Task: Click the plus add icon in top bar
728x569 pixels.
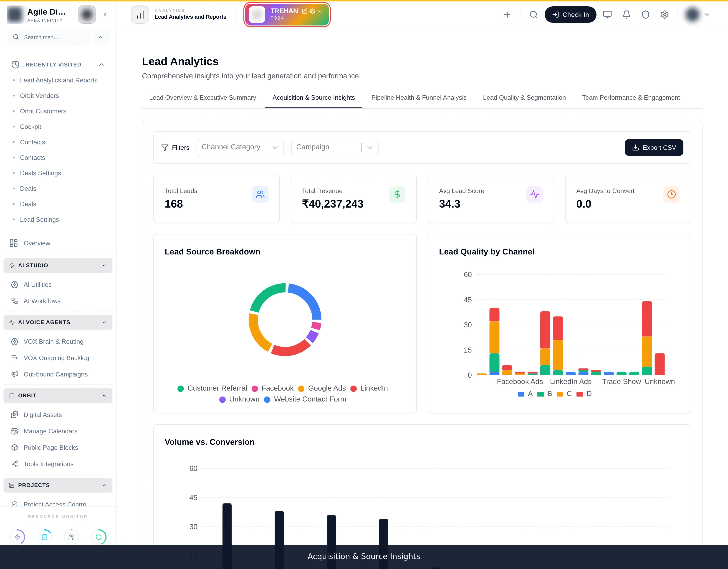Action: coord(507,15)
